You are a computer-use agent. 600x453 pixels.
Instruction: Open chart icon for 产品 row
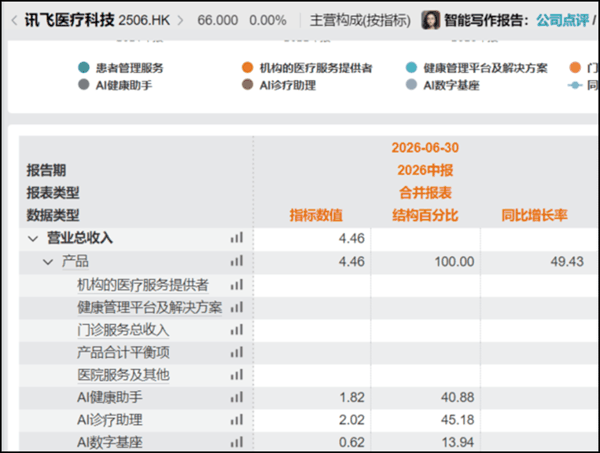[x=236, y=261]
